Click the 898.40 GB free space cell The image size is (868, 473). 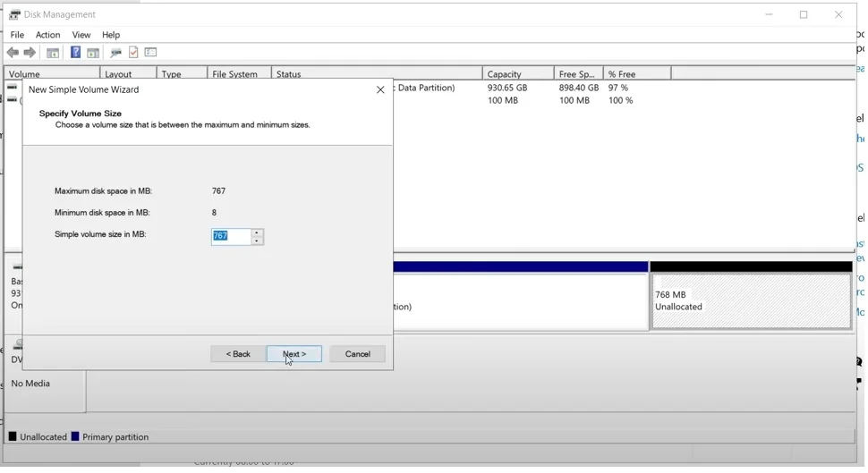pos(578,88)
